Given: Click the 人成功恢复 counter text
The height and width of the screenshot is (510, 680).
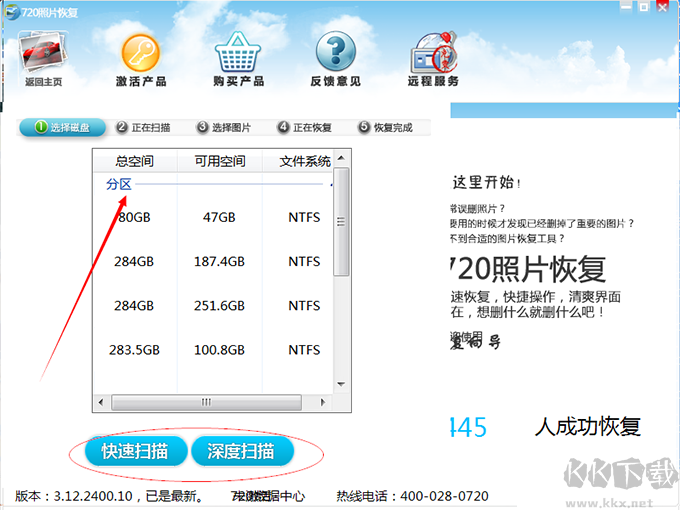Looking at the screenshot, I should [x=588, y=427].
